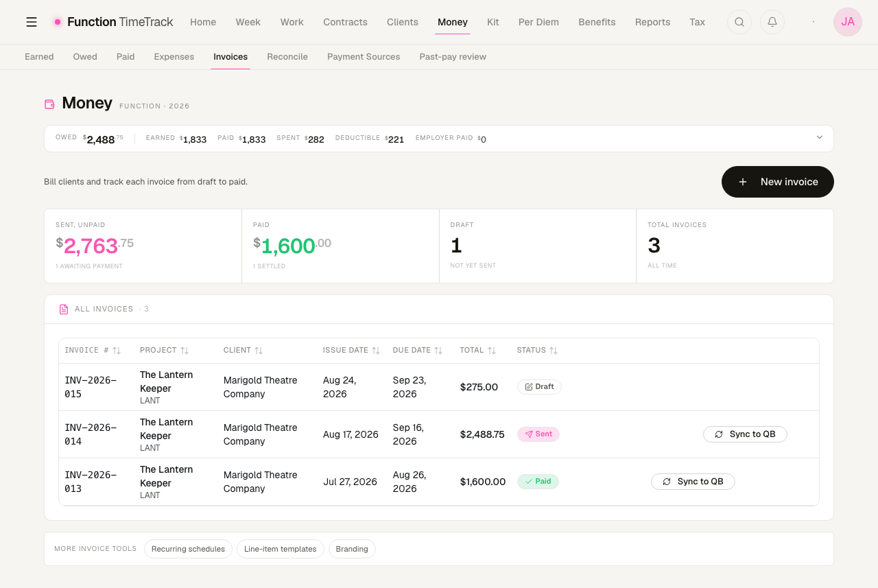
Task: Click the search magnifier icon
Action: [x=739, y=22]
